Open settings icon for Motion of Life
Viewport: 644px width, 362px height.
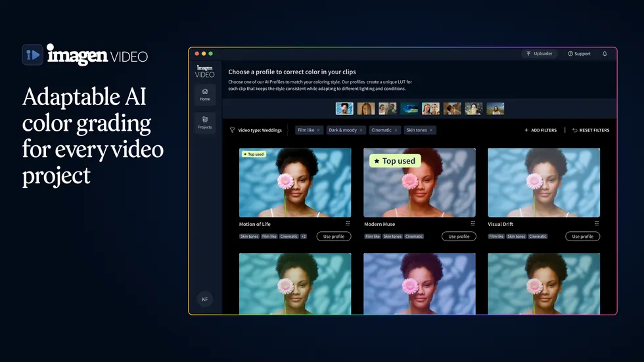(x=348, y=224)
